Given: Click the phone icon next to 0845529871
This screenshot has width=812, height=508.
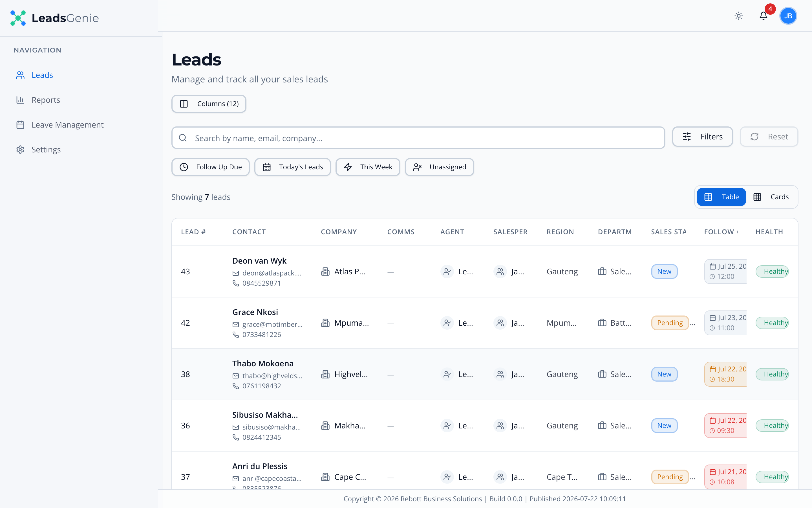Looking at the screenshot, I should [x=235, y=283].
